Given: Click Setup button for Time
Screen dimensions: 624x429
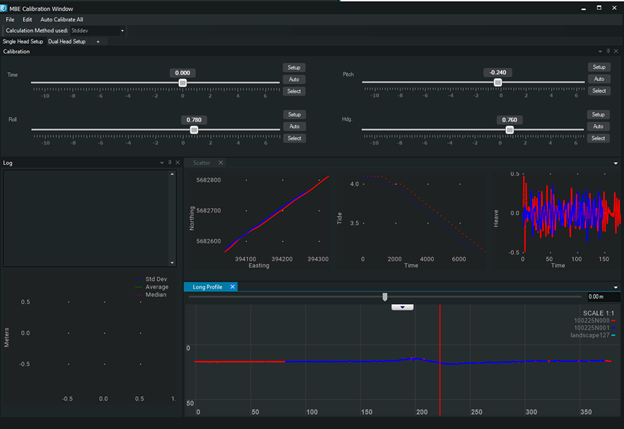Looking at the screenshot, I should pos(294,68).
